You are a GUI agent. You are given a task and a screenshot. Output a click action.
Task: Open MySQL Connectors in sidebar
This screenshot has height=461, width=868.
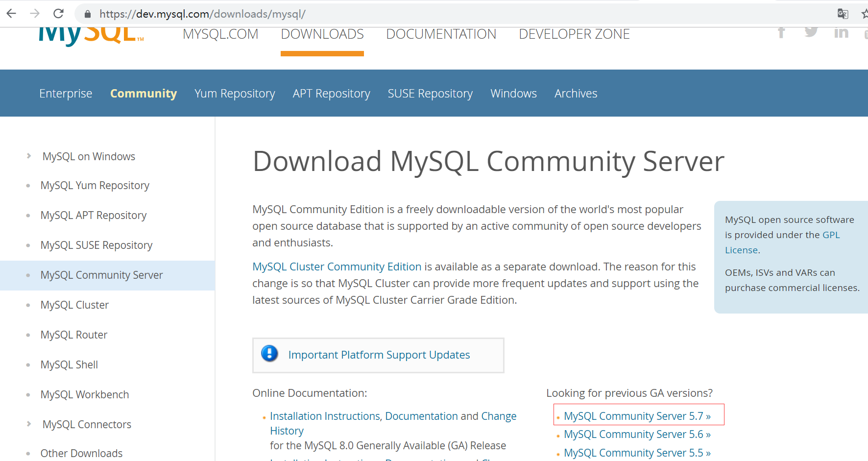(x=87, y=424)
